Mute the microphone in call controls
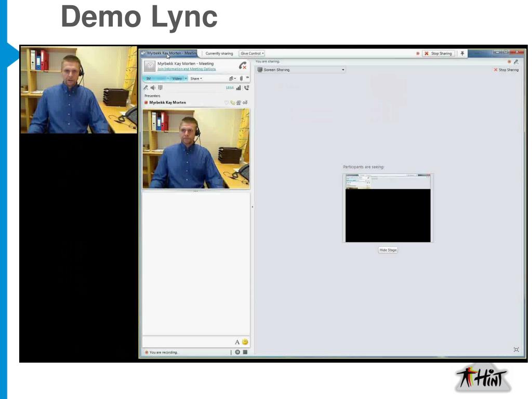 146,87
